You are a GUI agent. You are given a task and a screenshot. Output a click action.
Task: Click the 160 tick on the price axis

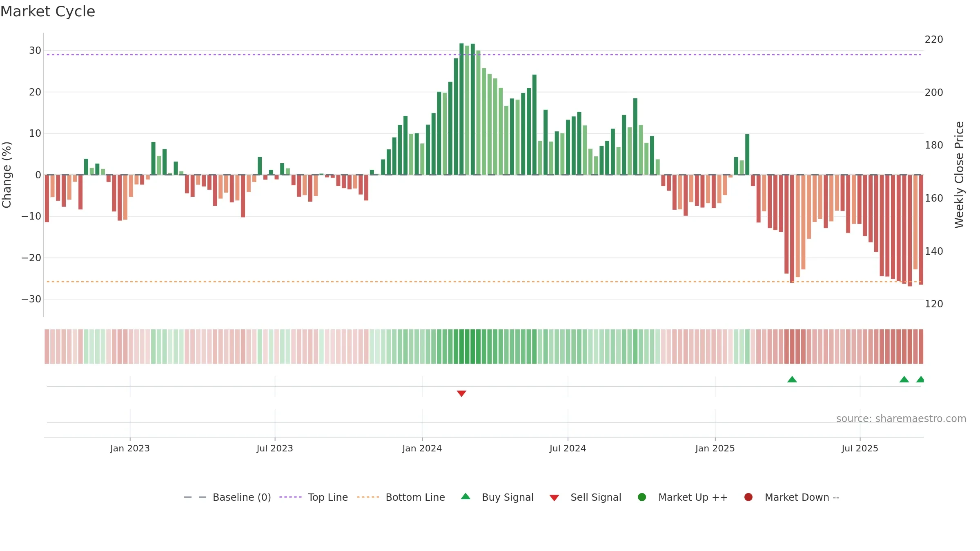(x=934, y=198)
